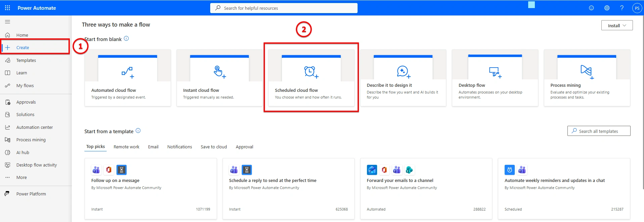Viewport: 644px width, 222px height.
Task: Switch to the Email tab
Action: coord(153,147)
